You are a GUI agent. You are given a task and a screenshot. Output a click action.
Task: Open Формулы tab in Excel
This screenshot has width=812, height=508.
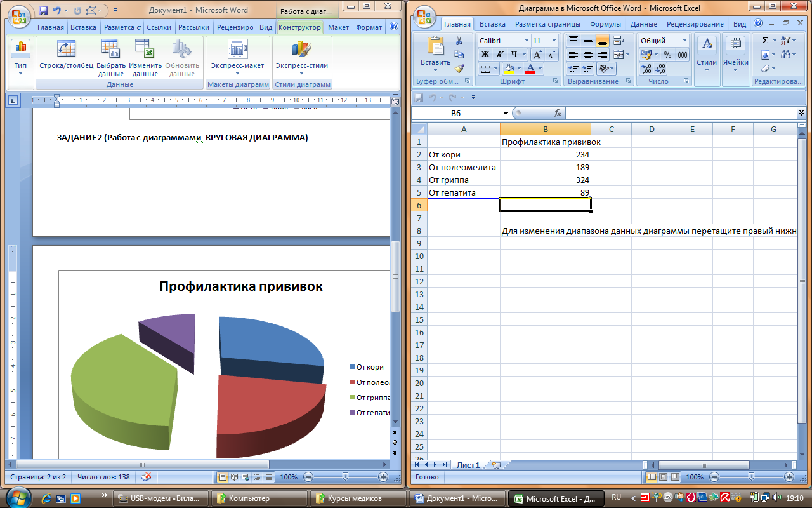click(x=605, y=24)
